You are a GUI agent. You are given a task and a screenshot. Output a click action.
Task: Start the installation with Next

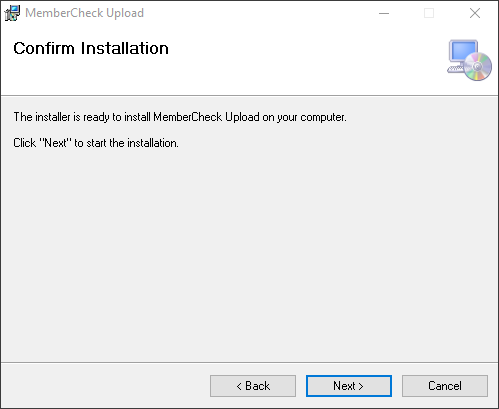pos(349,386)
